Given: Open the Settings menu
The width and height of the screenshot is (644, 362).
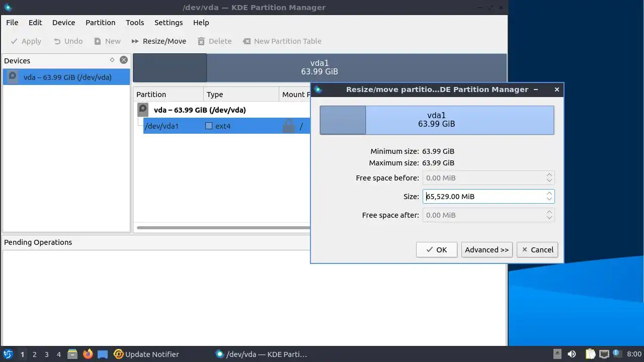Looking at the screenshot, I should click(x=169, y=23).
